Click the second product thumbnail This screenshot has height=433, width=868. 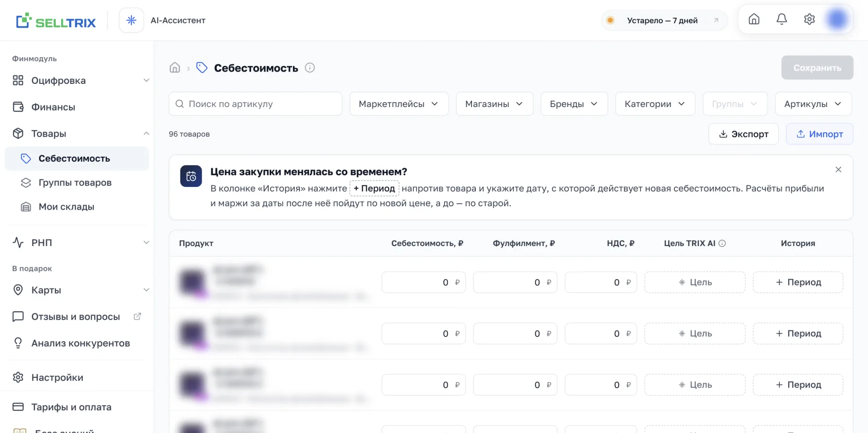(x=192, y=334)
